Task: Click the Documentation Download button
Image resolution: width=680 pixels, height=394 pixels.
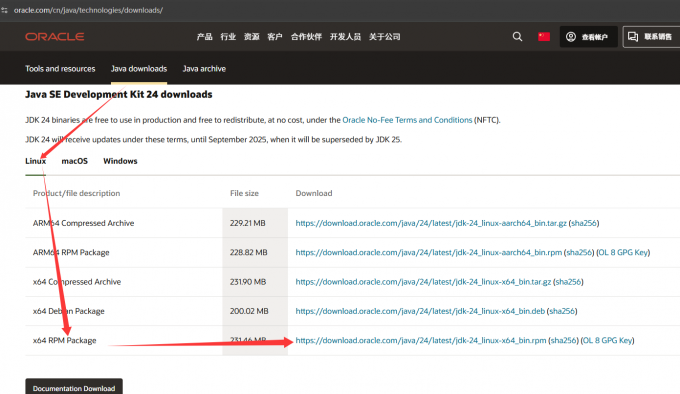Action: [74, 387]
